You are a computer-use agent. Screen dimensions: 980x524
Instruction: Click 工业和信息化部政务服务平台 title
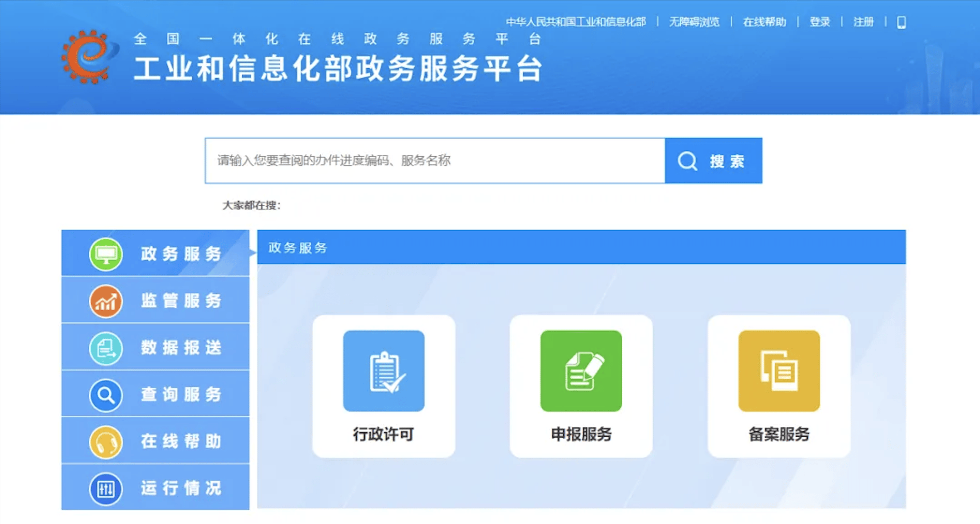pyautogui.click(x=338, y=69)
